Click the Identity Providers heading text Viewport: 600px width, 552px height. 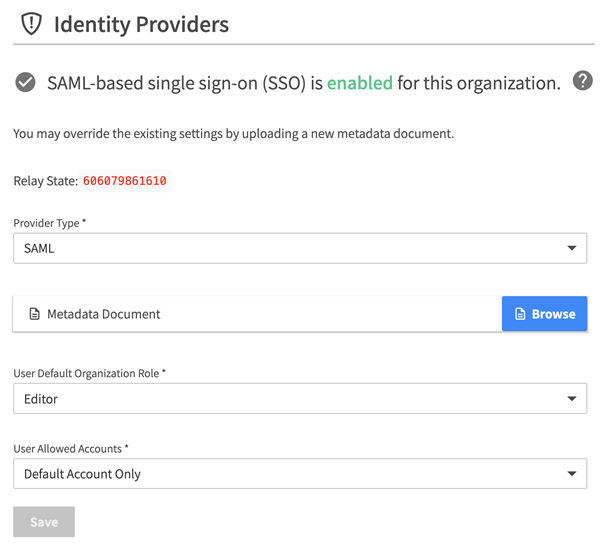[141, 24]
